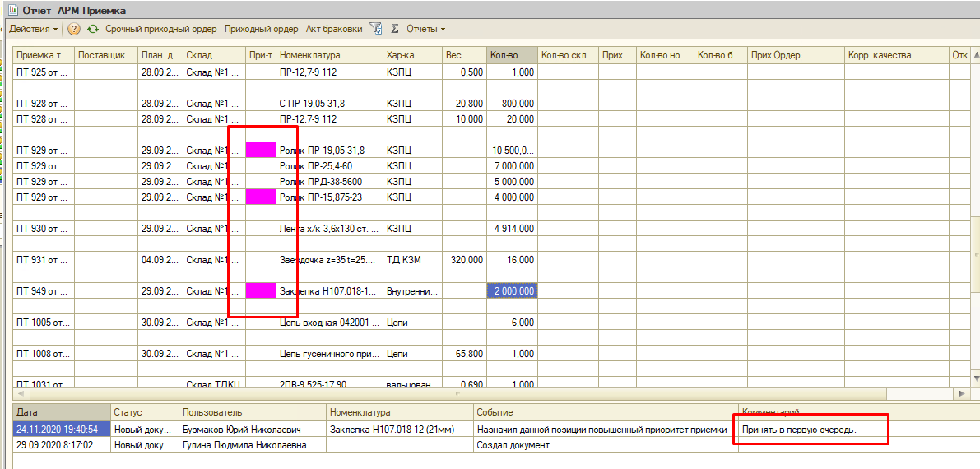Select characteristic cell ТД КЗМ

(412, 259)
